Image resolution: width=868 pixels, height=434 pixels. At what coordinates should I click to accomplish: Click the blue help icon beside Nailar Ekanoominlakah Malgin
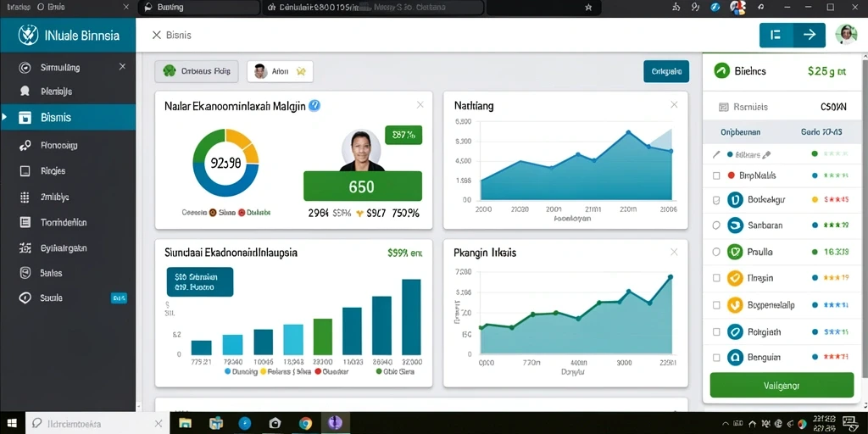pos(314,105)
